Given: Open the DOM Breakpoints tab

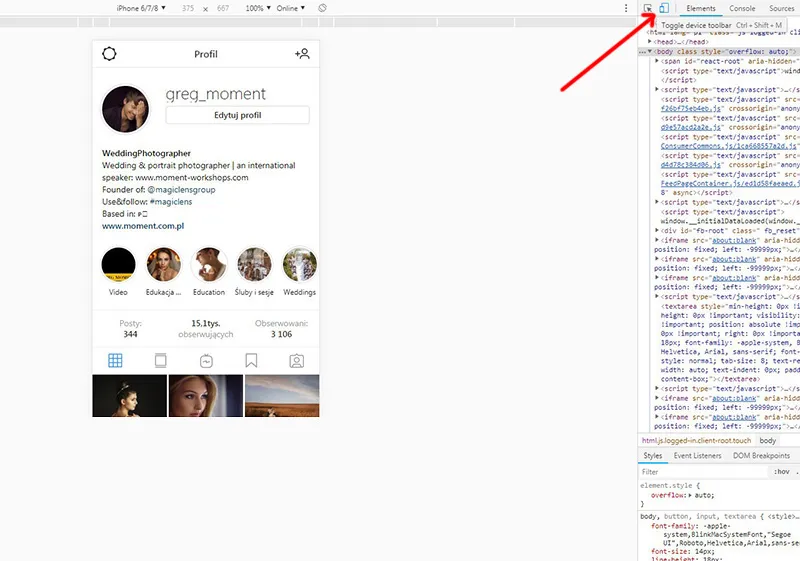Looking at the screenshot, I should click(761, 455).
